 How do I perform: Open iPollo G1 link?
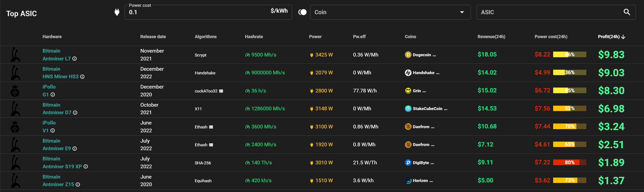(x=49, y=90)
